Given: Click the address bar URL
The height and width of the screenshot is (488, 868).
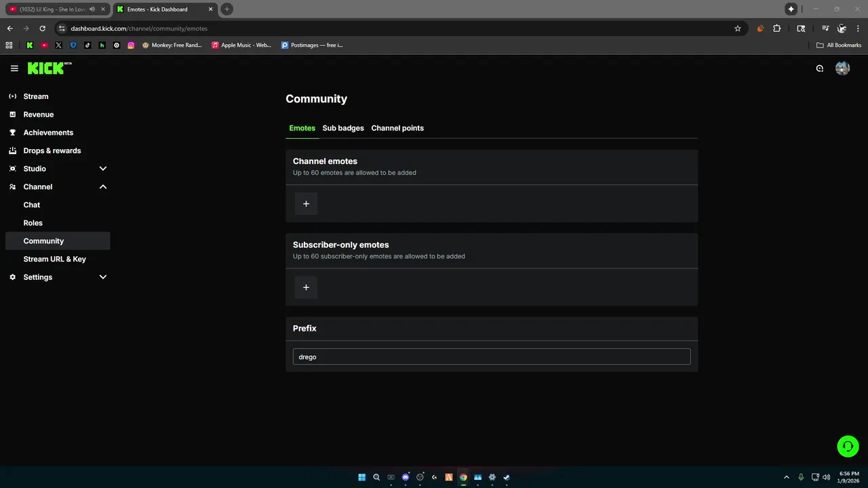Looking at the screenshot, I should pos(139,28).
